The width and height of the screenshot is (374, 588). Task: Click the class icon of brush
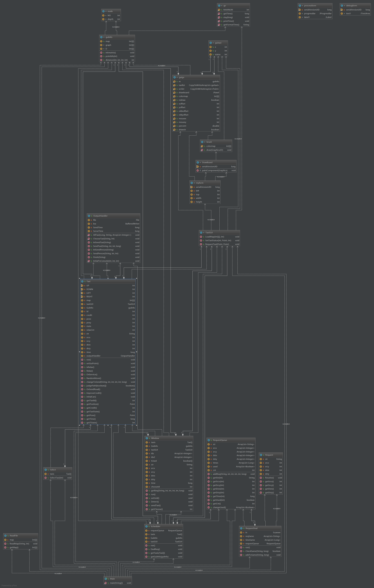pyautogui.click(x=202, y=142)
